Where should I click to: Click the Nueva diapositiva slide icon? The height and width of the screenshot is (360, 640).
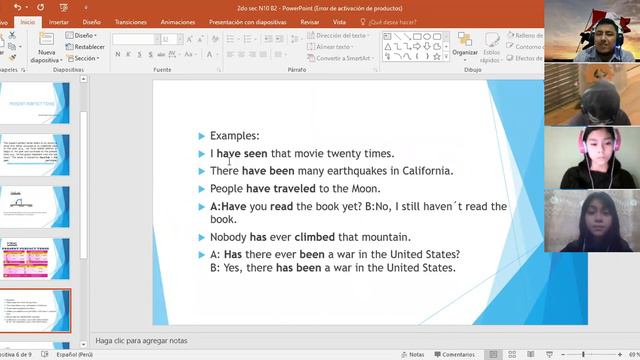coord(47,40)
